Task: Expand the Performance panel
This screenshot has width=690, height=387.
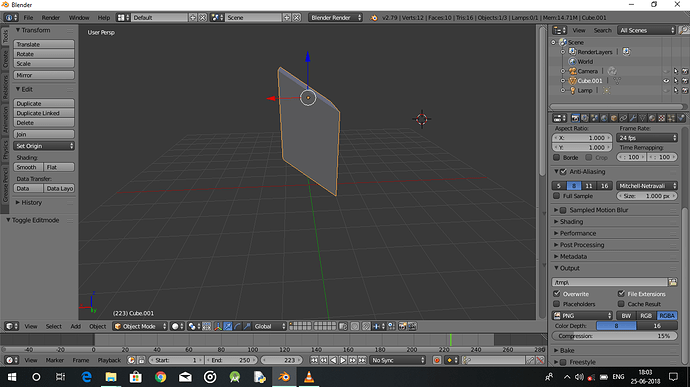Action: [577, 233]
